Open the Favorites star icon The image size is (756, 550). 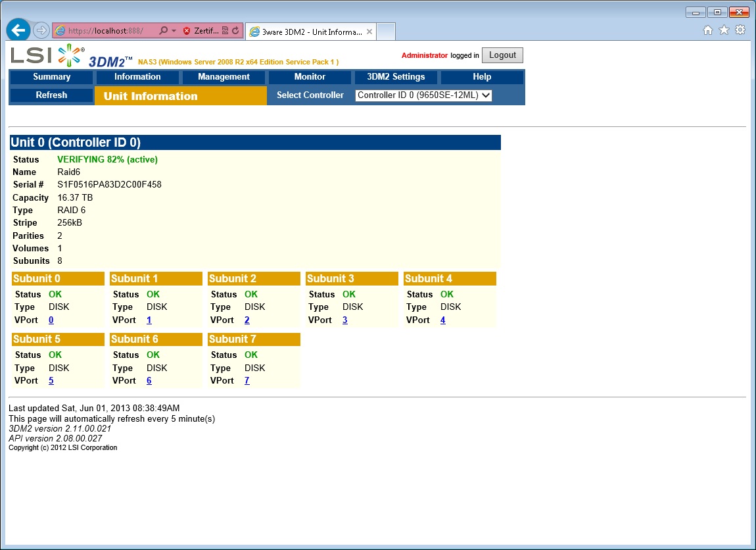(724, 30)
